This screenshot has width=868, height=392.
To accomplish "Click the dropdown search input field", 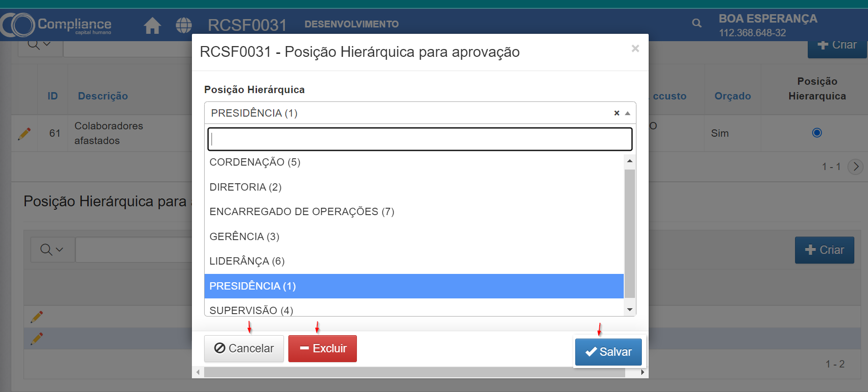I will point(420,139).
